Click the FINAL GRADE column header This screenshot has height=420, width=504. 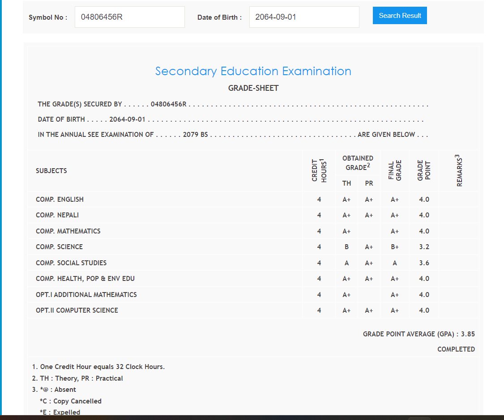(x=394, y=170)
